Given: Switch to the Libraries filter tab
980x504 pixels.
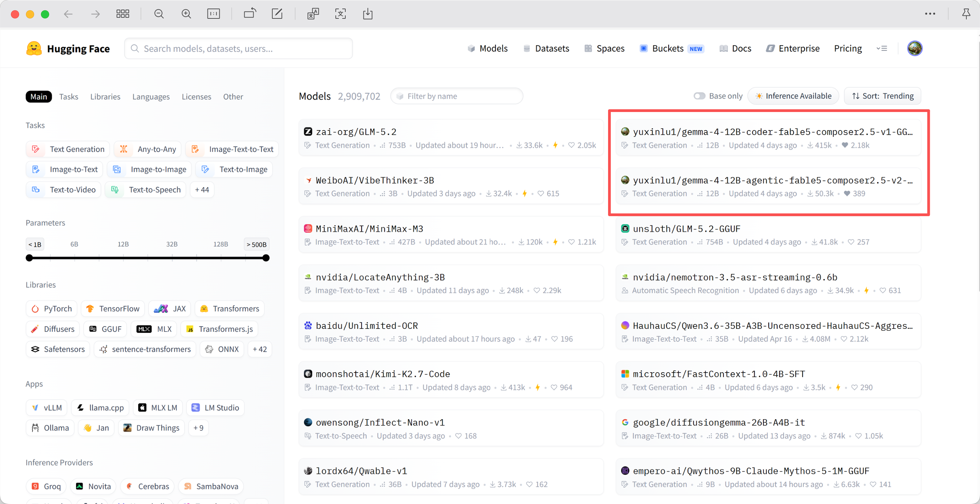Looking at the screenshot, I should point(105,96).
